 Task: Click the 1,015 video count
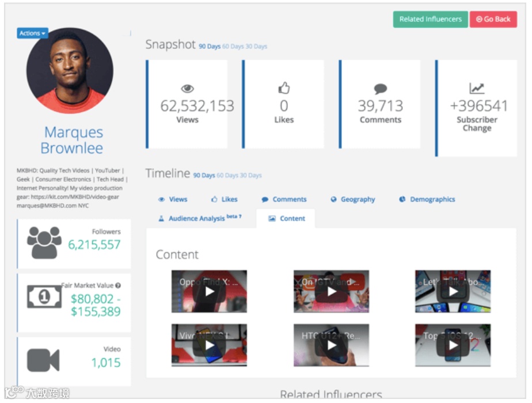[106, 363]
